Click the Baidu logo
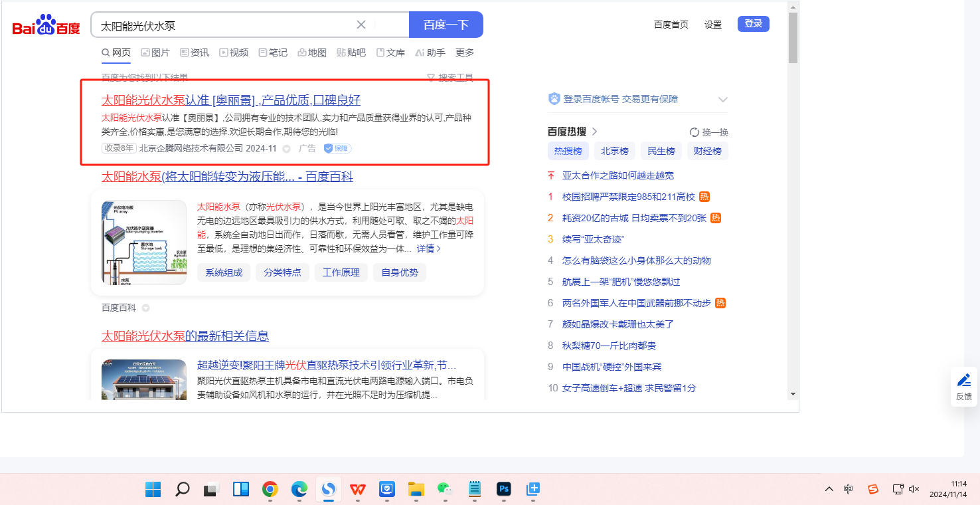This screenshot has height=505, width=980. click(x=46, y=25)
